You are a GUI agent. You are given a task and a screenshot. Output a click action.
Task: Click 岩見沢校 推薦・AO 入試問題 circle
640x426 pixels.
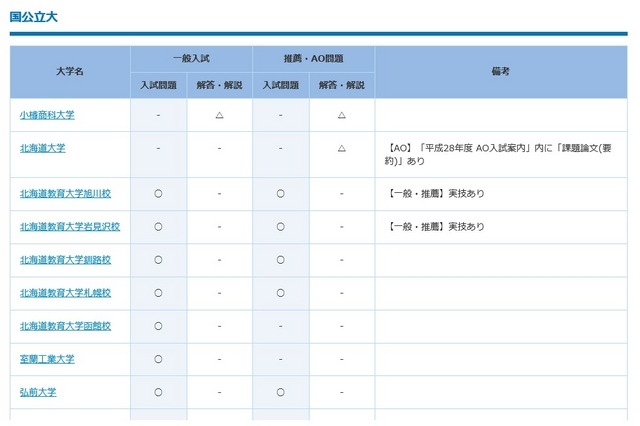click(281, 227)
